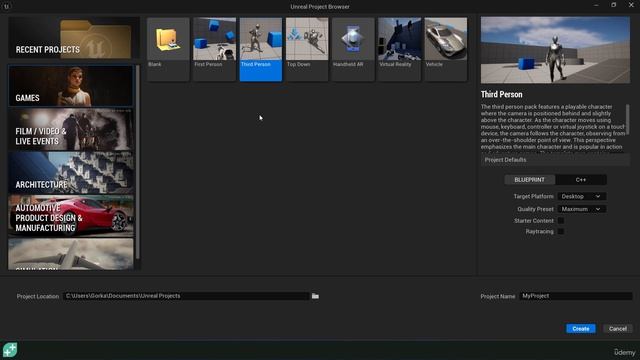Choose the Simulation category
The height and width of the screenshot is (360, 640).
pos(71,254)
